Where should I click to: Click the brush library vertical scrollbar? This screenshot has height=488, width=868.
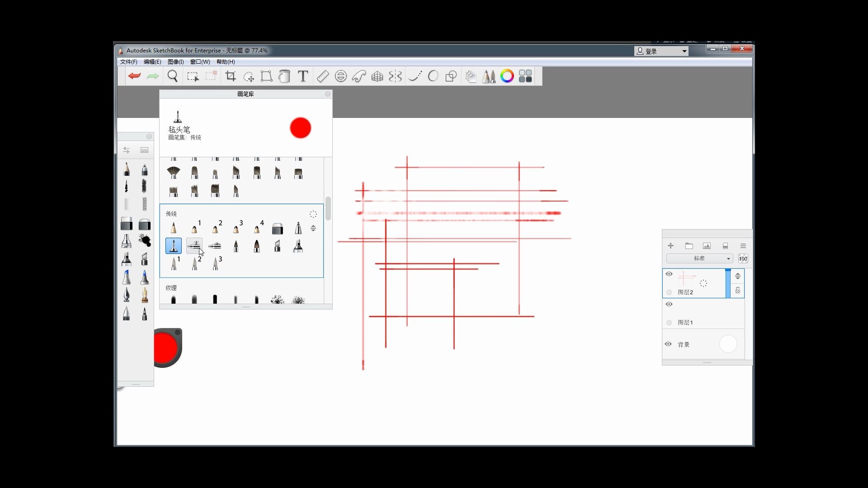(x=328, y=208)
